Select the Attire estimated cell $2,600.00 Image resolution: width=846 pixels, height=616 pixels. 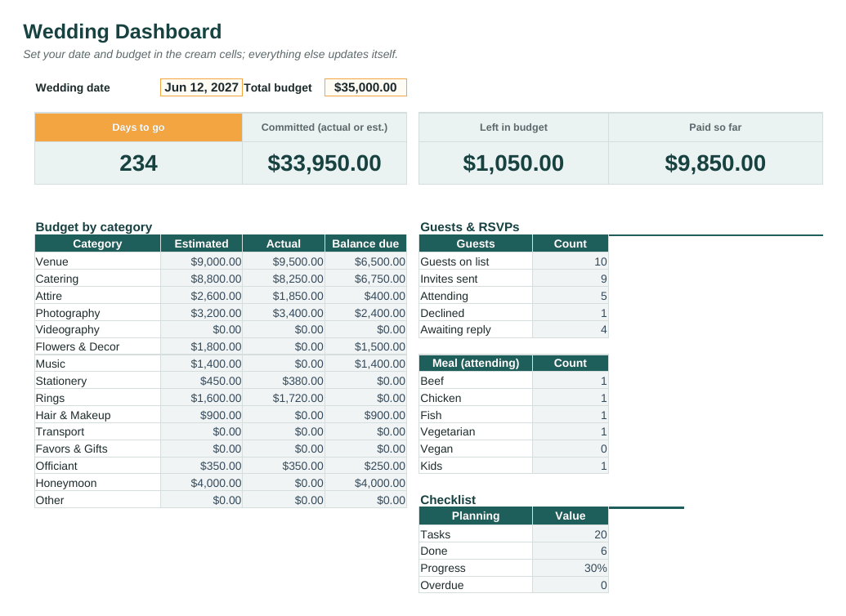pyautogui.click(x=201, y=296)
